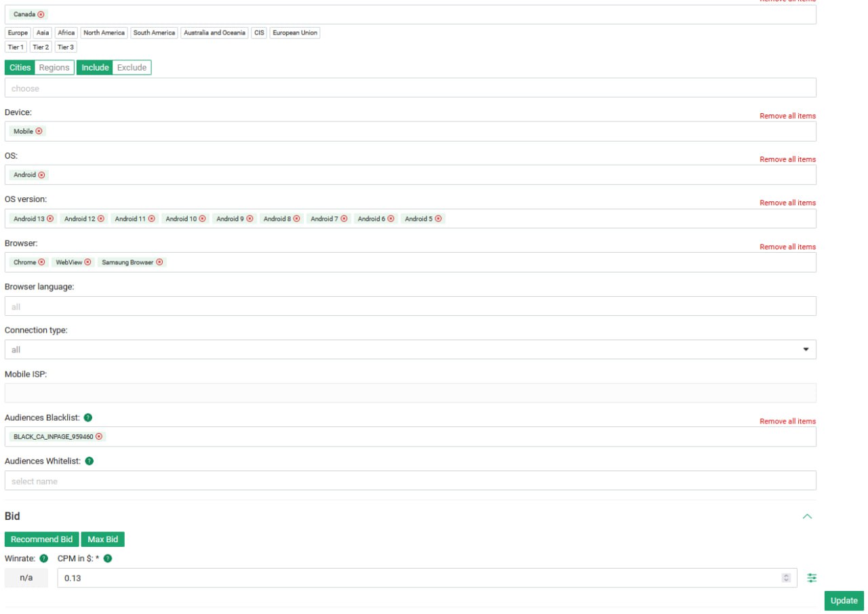Focus the CPM in $ input field
This screenshot has width=868, height=614.
click(x=427, y=578)
